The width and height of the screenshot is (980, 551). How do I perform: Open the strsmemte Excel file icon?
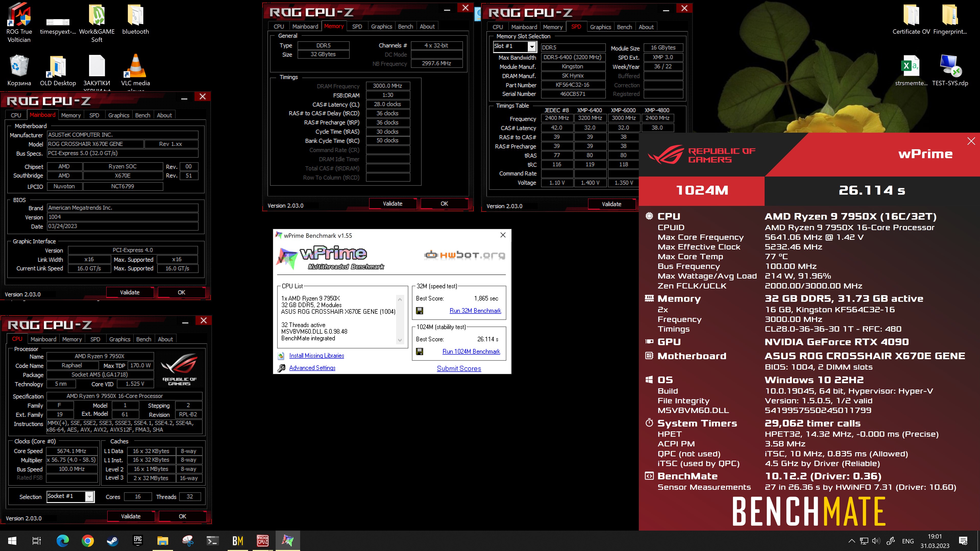pos(912,70)
